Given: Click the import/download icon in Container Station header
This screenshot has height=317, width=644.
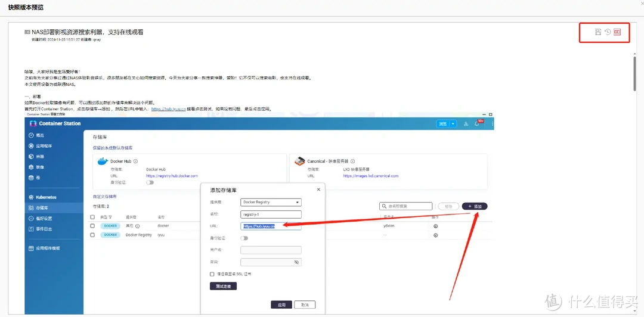Looking at the screenshot, I should (x=466, y=123).
